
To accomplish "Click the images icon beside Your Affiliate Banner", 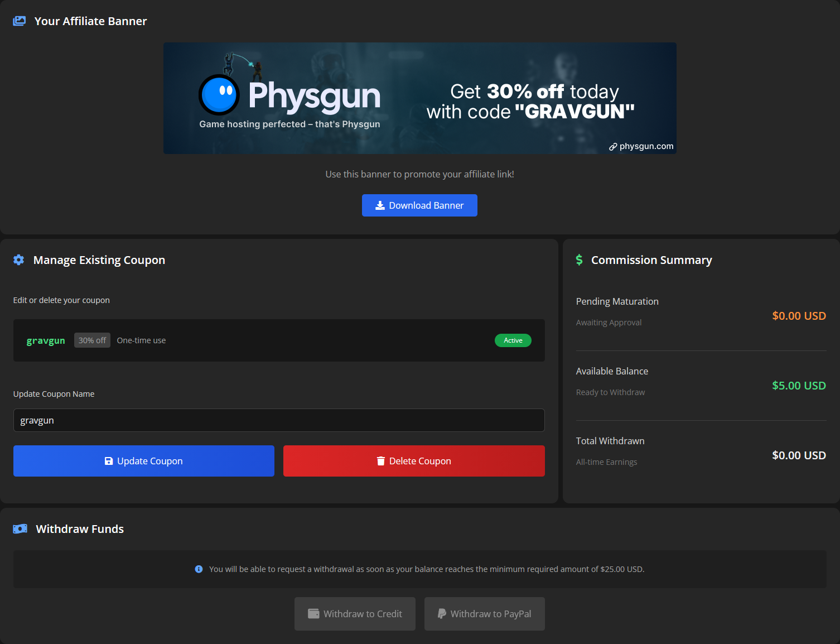I will (20, 21).
